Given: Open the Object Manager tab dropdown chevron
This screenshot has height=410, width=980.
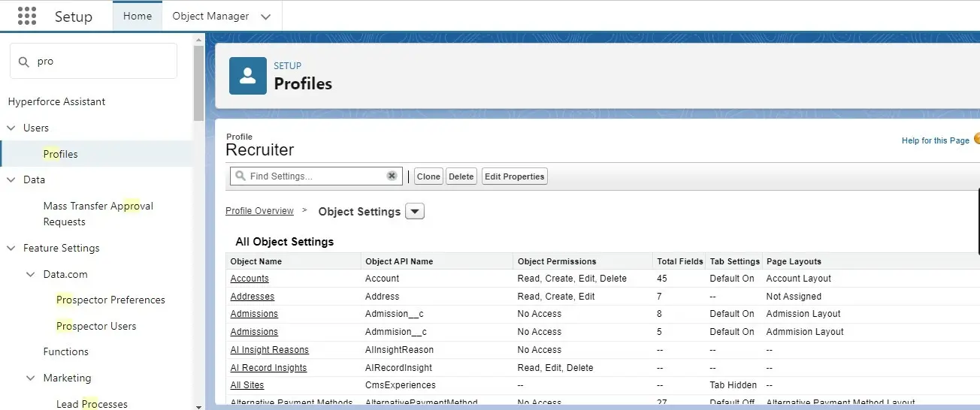Looking at the screenshot, I should click(265, 17).
